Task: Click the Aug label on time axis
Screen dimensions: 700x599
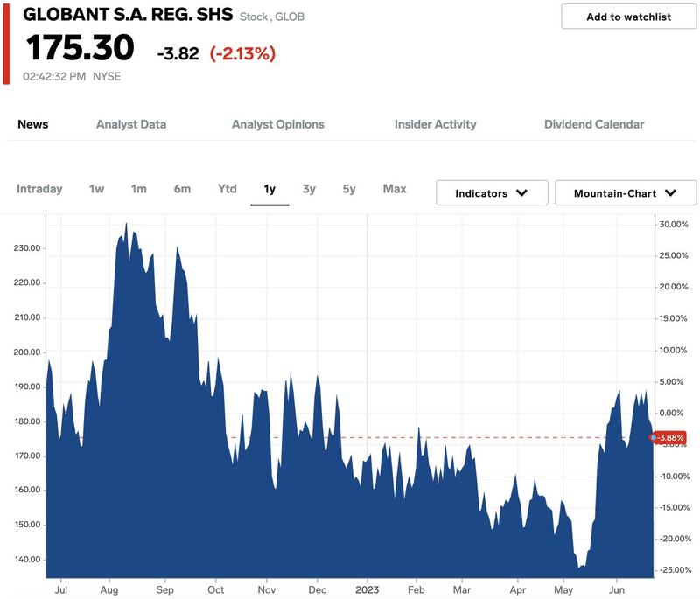Action: (108, 589)
